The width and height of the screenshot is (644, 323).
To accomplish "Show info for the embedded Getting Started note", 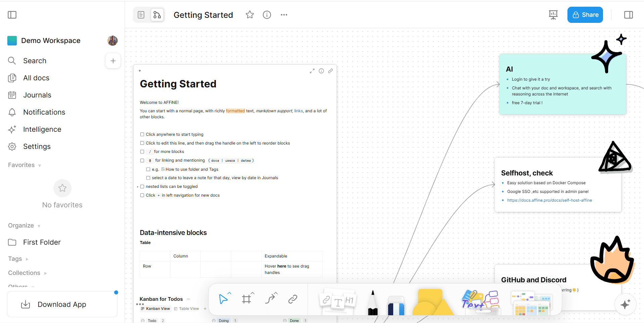I will (321, 71).
